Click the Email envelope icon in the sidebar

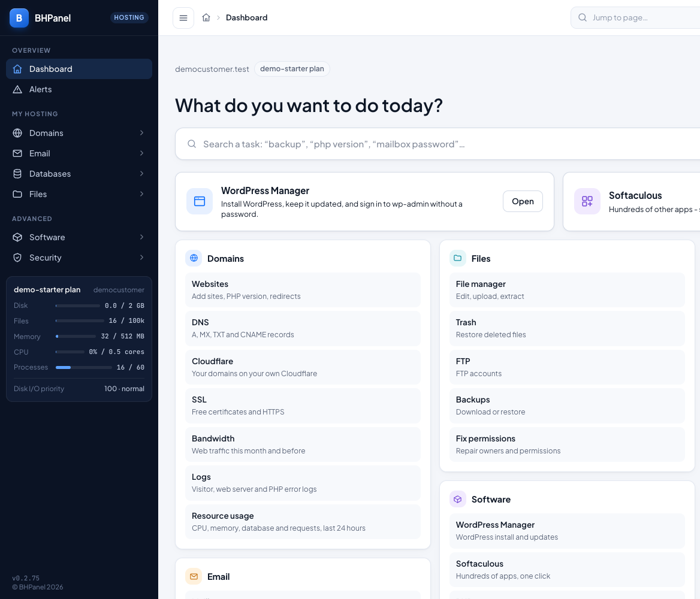[17, 153]
